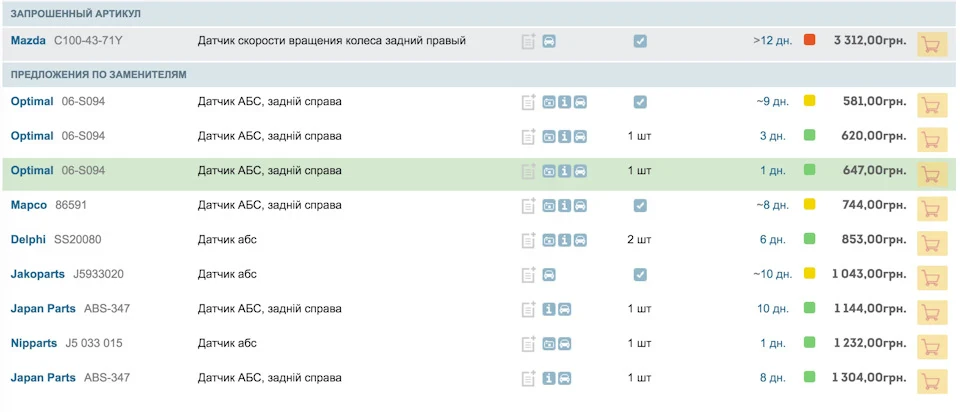The height and width of the screenshot is (412, 960).
Task: Add Mapco 86591 to cart
Action: 931,209
